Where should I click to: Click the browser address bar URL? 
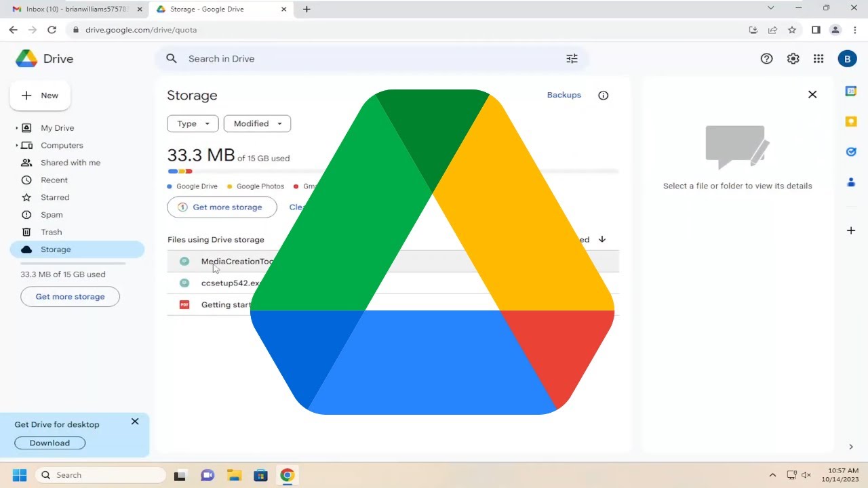140,30
